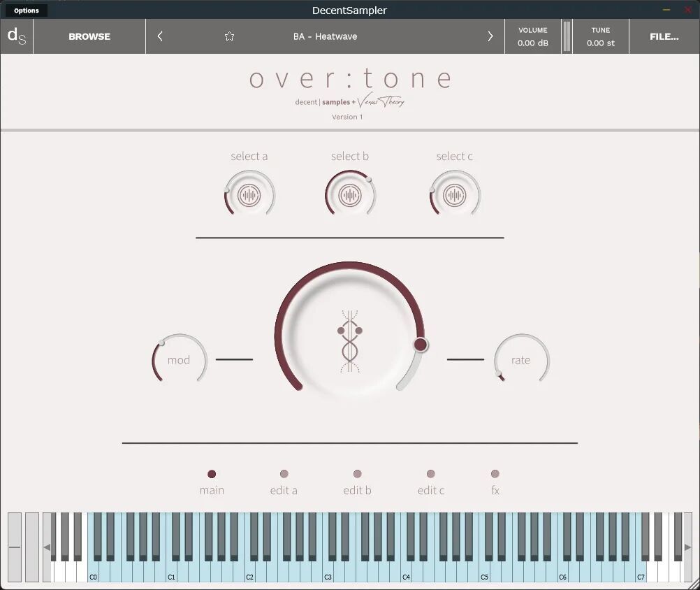700x590 pixels.
Task: Play the C7 key
Action: (641, 572)
